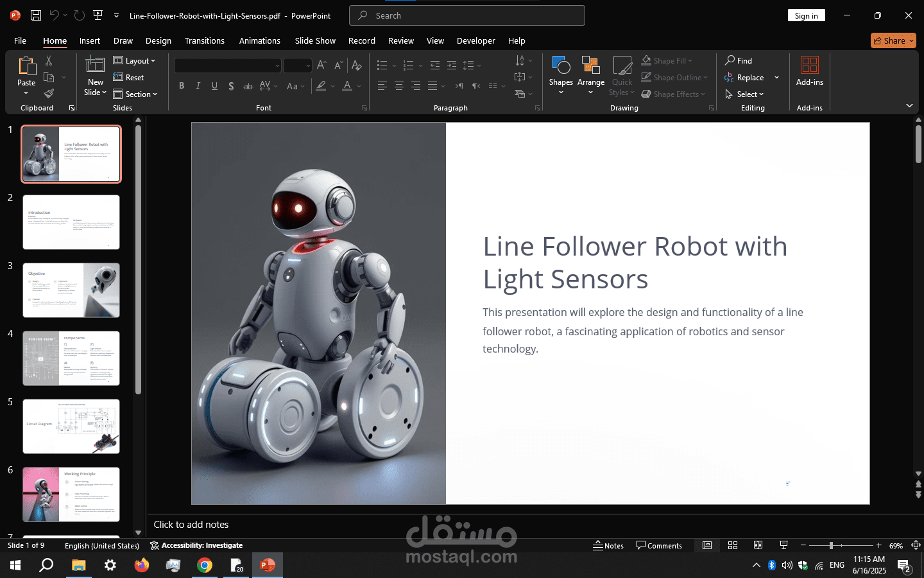Image resolution: width=924 pixels, height=578 pixels.
Task: Open Find in the Editing group
Action: (x=739, y=60)
